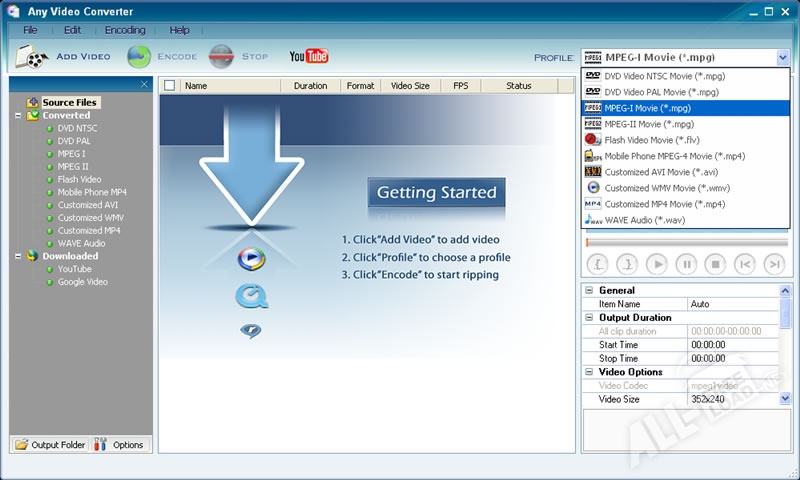This screenshot has width=800, height=480.
Task: Open the Options button
Action: [x=120, y=445]
